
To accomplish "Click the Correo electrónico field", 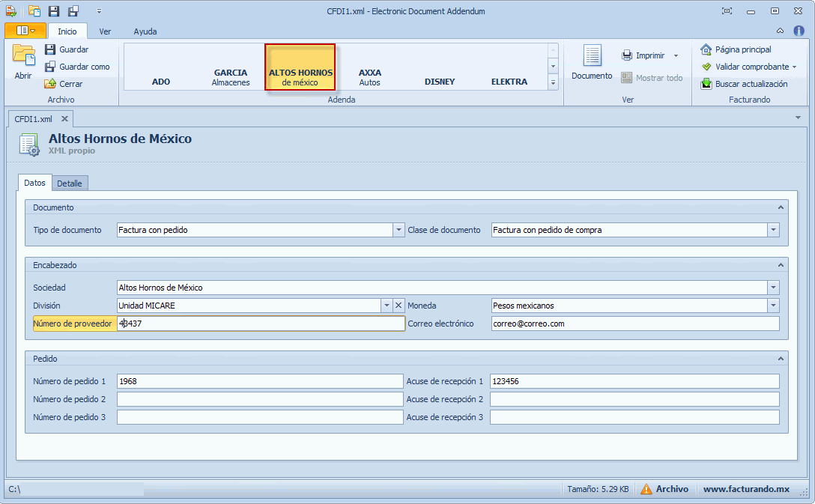I will tap(635, 324).
